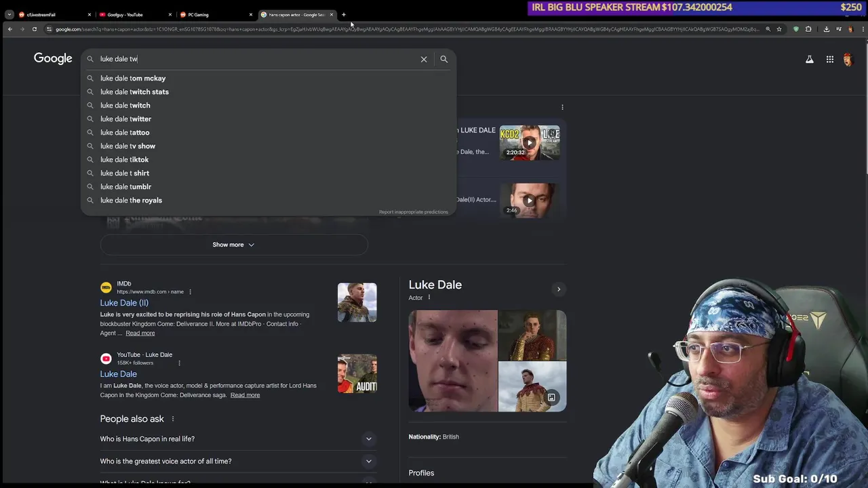Open Search Labs flask icon
This screenshot has width=868, height=488.
coord(810,60)
